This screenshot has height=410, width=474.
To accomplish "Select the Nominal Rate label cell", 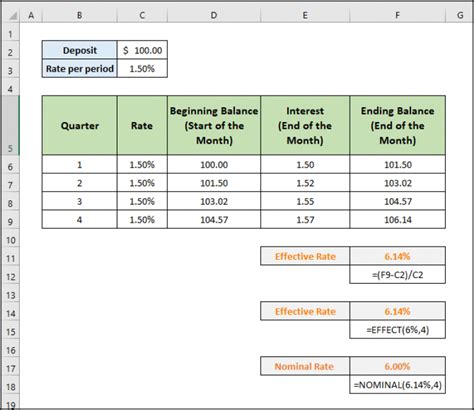I will pyautogui.click(x=305, y=366).
